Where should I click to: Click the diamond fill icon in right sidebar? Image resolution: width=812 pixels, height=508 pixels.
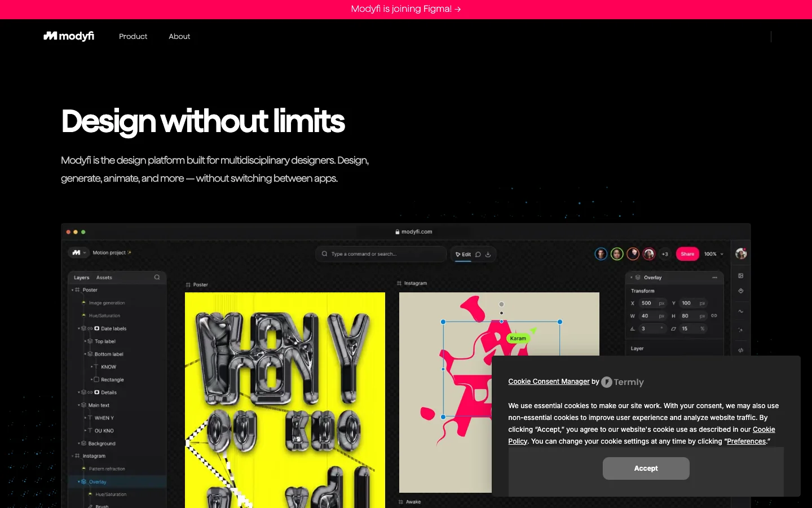click(741, 291)
